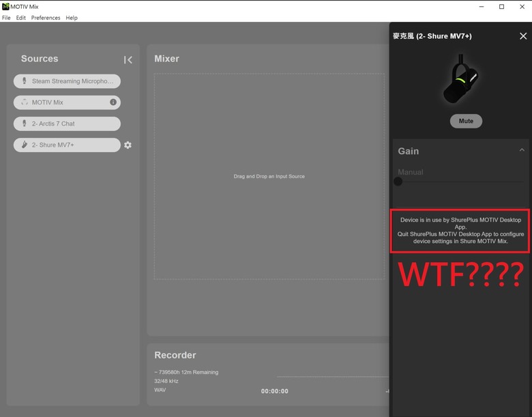Viewport: 532px width, 417px height.
Task: Maximize the MOTIV Mix window
Action: (x=501, y=6)
